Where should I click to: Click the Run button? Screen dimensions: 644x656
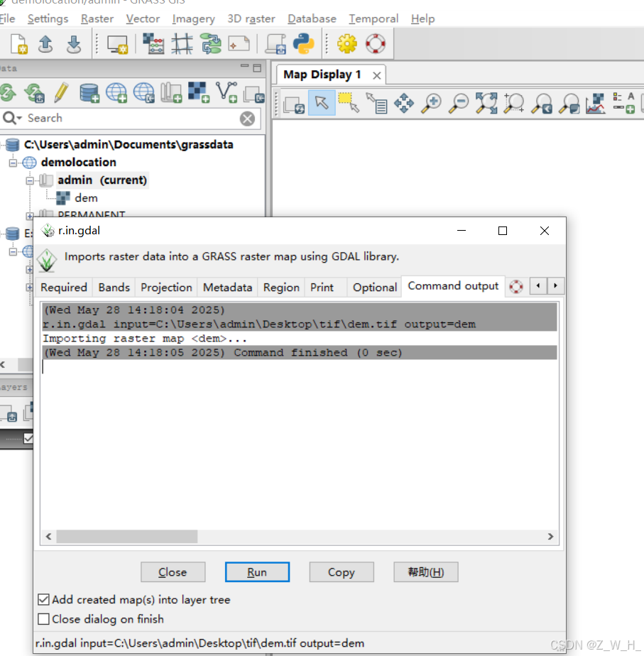(x=257, y=572)
